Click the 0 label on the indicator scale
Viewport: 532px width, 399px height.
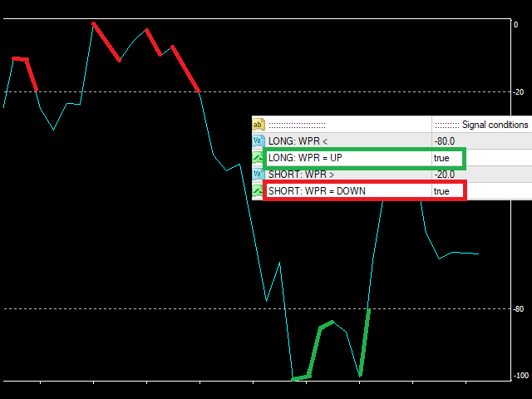point(515,24)
